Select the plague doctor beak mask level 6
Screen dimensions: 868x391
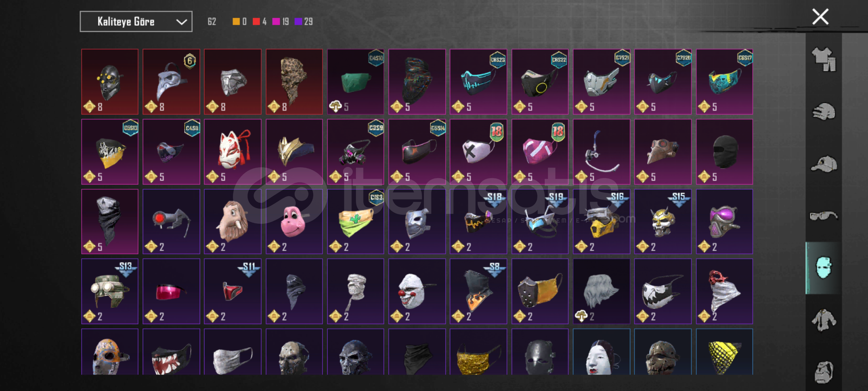(171, 82)
